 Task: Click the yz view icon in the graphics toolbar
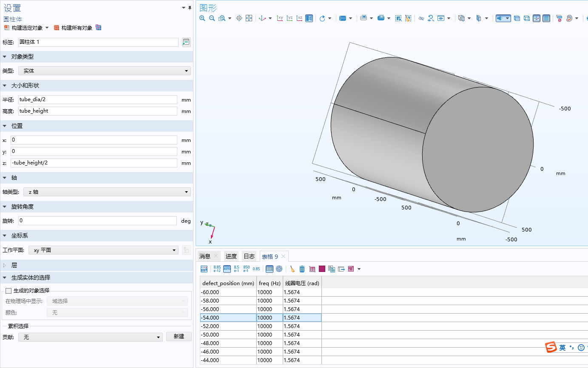pos(290,18)
